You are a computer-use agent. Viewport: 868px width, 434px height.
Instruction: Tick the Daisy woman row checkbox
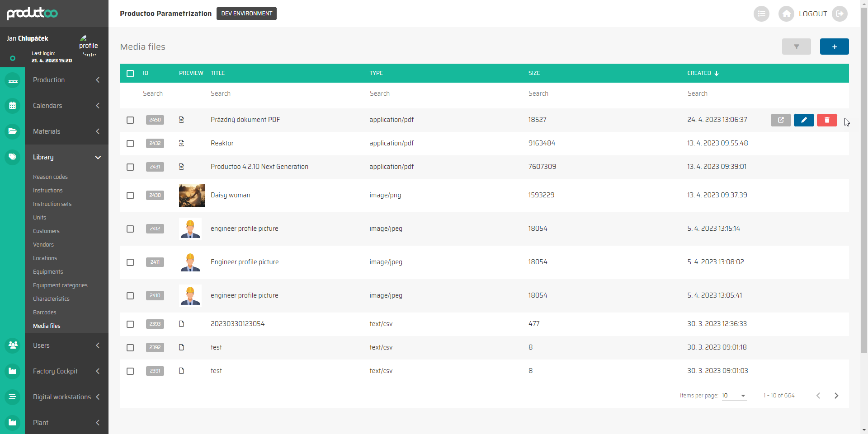pyautogui.click(x=130, y=196)
